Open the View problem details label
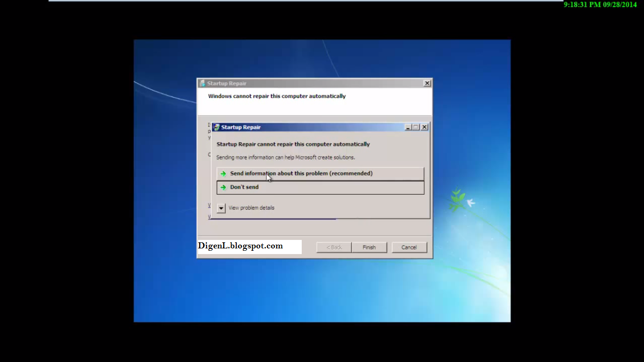Screen dimensions: 644x362 pos(251,208)
